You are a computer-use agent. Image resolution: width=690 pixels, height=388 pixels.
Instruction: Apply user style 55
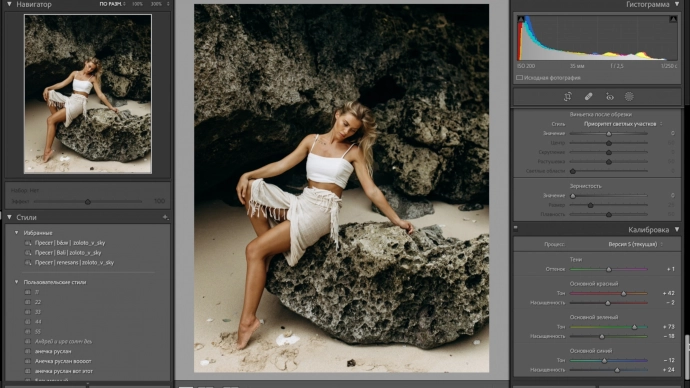(38, 332)
